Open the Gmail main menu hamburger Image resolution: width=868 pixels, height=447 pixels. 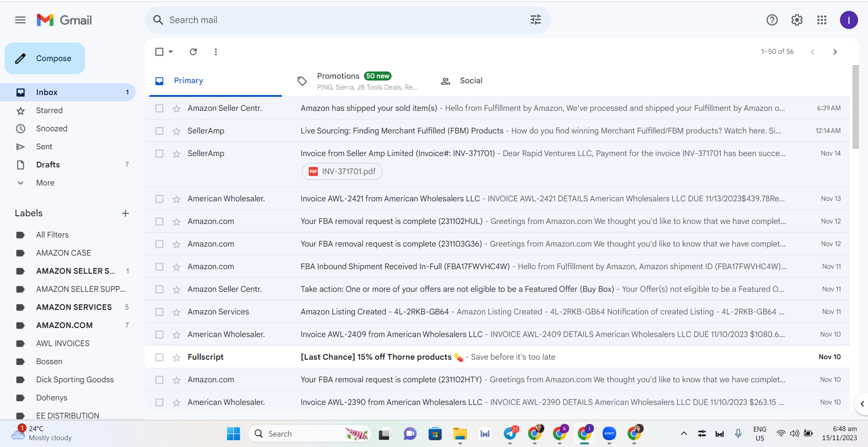click(20, 20)
